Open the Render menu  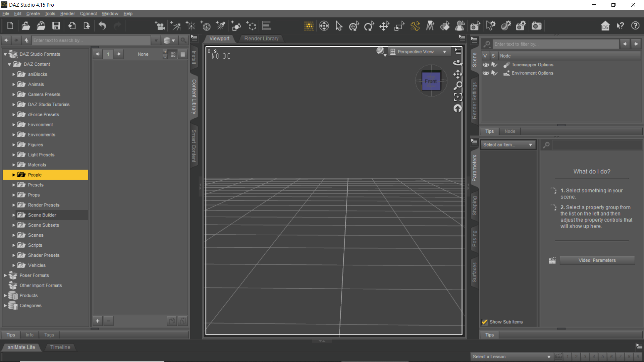click(67, 14)
